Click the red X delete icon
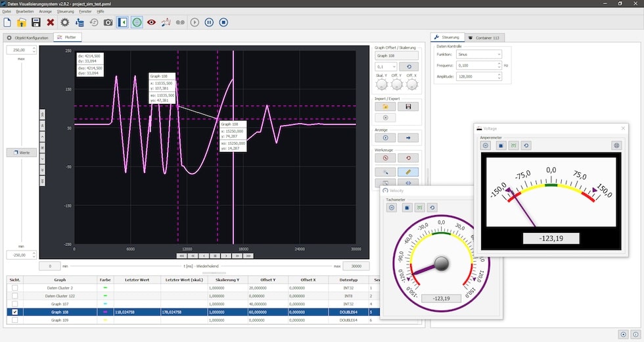644x342 pixels. (51, 22)
